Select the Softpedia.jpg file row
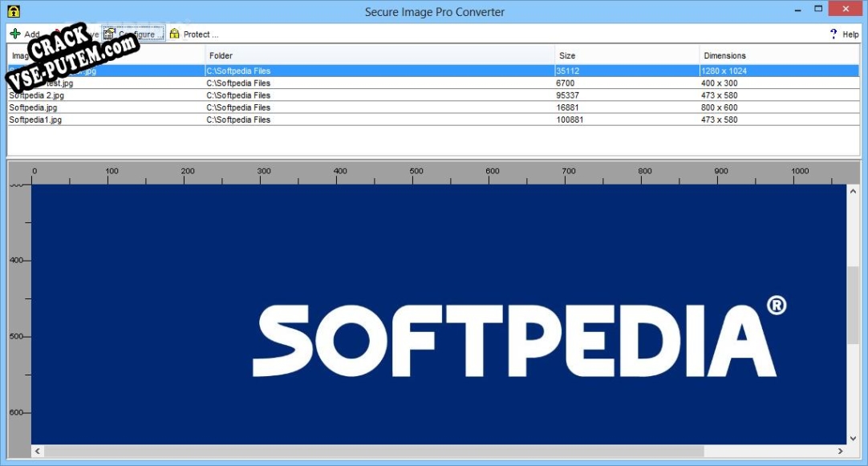The height and width of the screenshot is (466, 868). 433,107
